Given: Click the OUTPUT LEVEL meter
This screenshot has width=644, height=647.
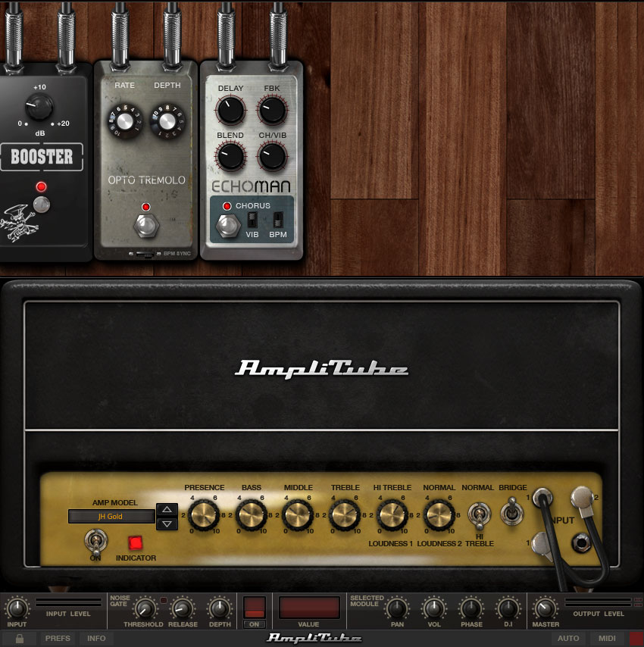Looking at the screenshot, I should 599,602.
